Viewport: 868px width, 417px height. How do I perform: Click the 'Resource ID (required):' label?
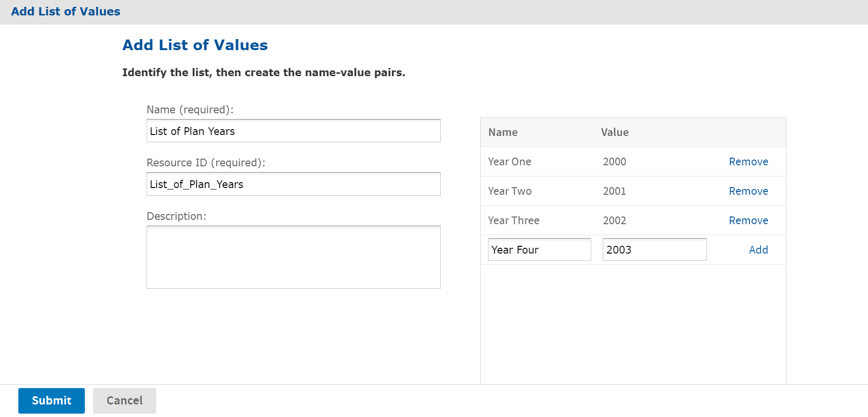(206, 163)
